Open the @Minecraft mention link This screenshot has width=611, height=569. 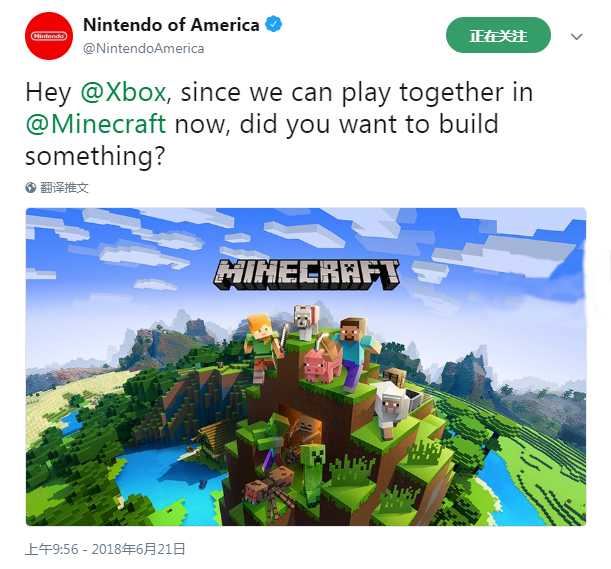(96, 124)
